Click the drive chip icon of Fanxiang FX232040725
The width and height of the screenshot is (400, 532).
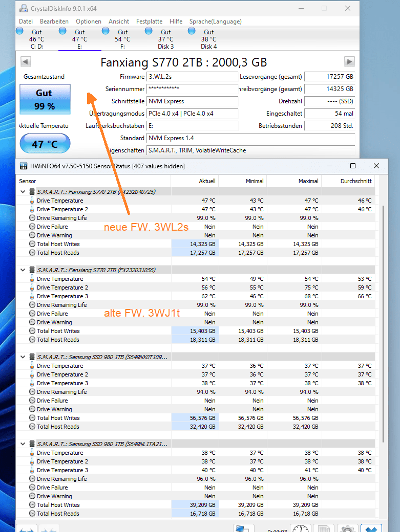[x=32, y=192]
